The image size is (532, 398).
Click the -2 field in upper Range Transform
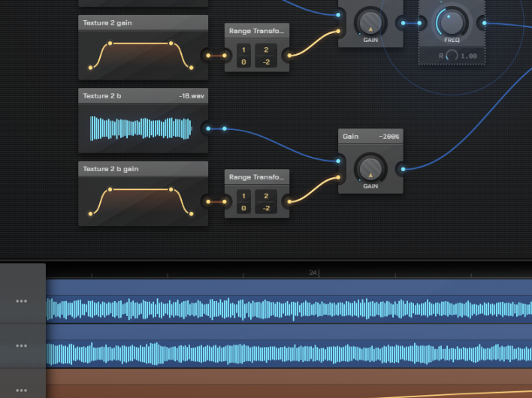[x=267, y=62]
